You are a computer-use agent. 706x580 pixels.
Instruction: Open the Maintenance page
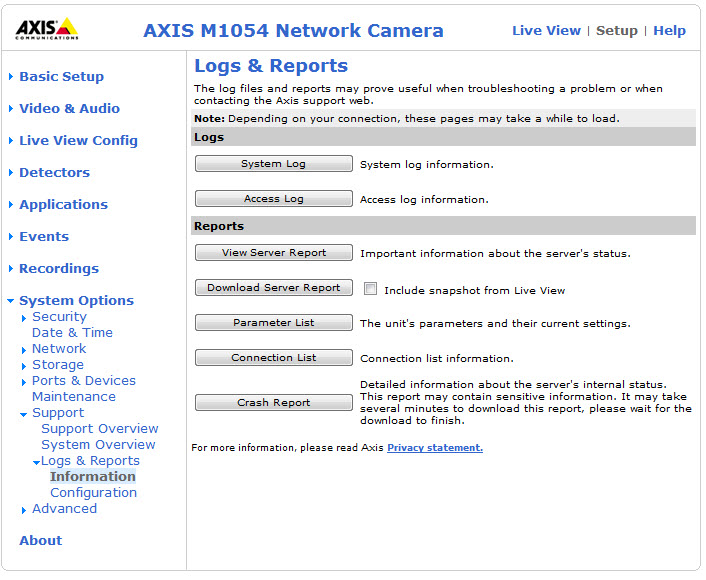[x=74, y=397]
